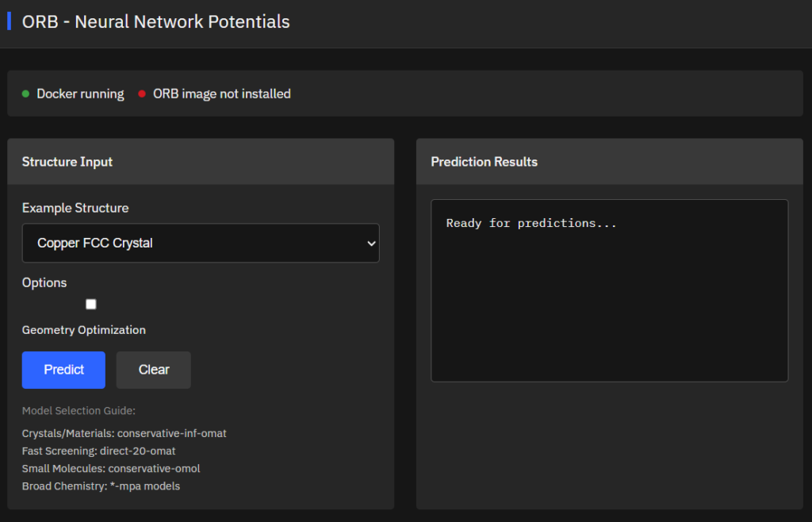Click the 'Docker running' status text
812x522 pixels.
tap(80, 94)
